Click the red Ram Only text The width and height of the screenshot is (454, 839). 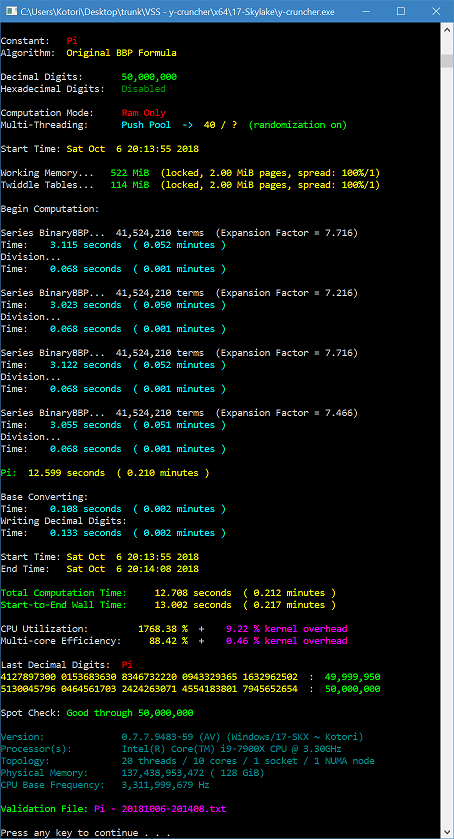143,113
